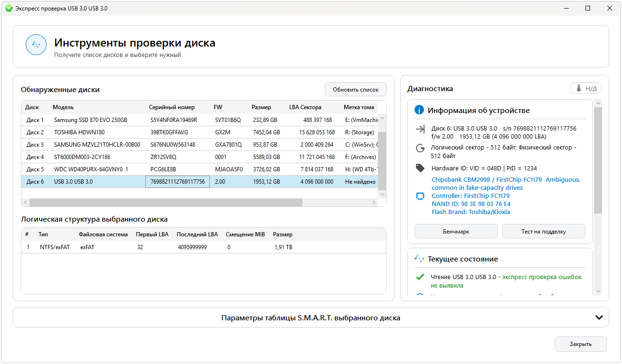Click the FW column header
Screen dimensions: 622x364
tap(217, 107)
